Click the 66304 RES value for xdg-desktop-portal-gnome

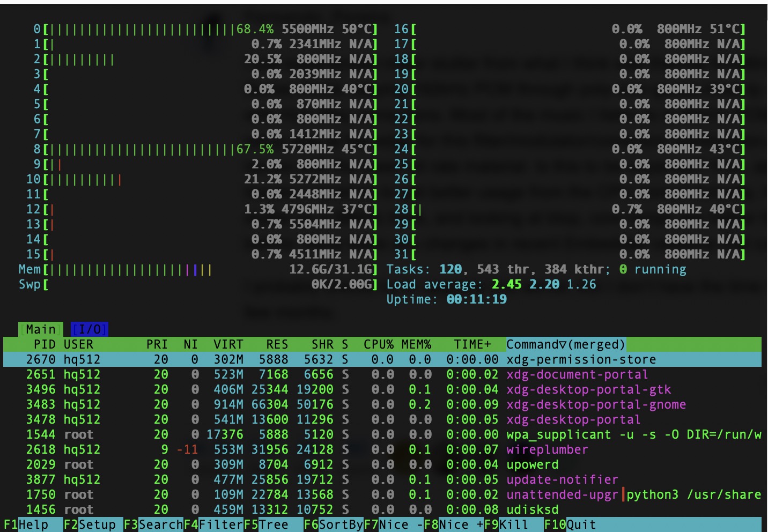270,404
